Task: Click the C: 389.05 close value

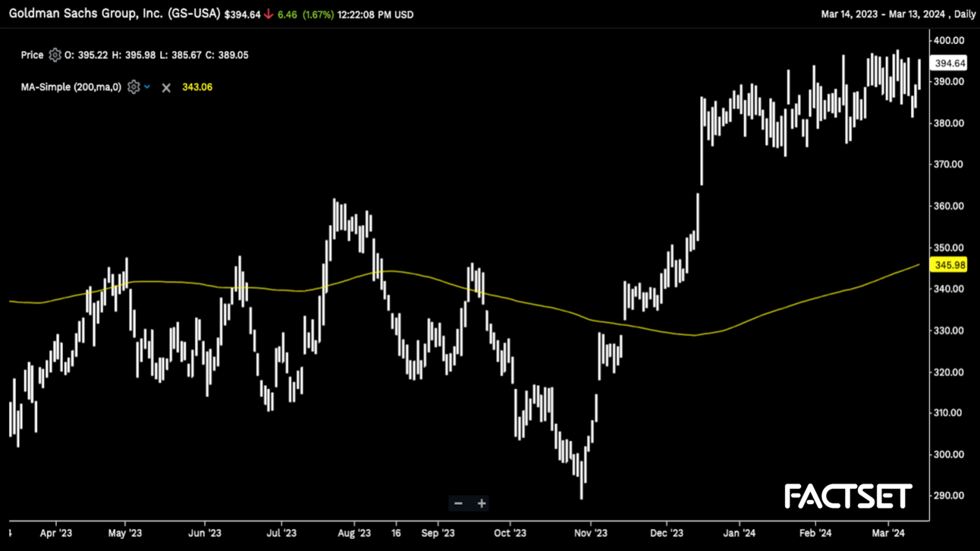Action: [x=228, y=55]
